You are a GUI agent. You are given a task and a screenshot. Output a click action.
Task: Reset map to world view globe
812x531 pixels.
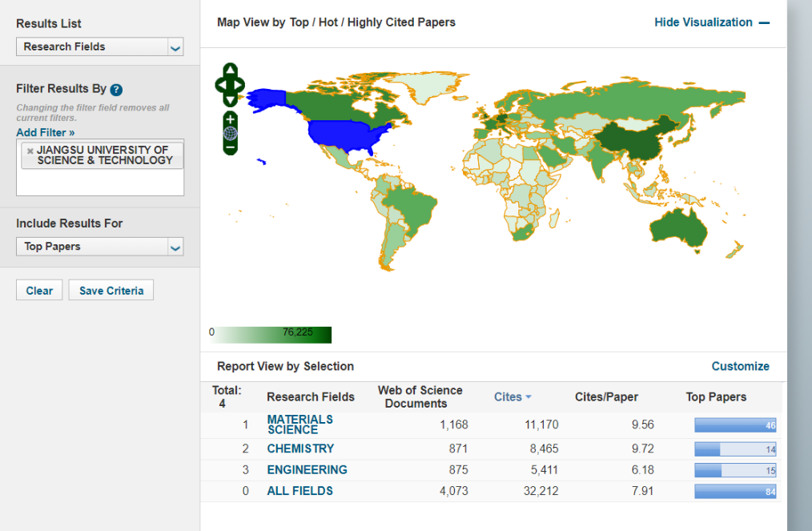230,133
